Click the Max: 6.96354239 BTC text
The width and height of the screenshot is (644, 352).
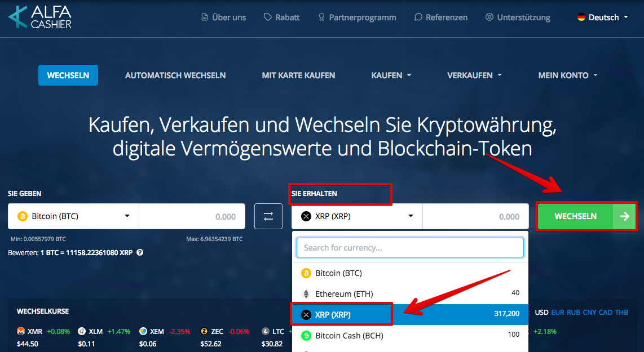214,239
